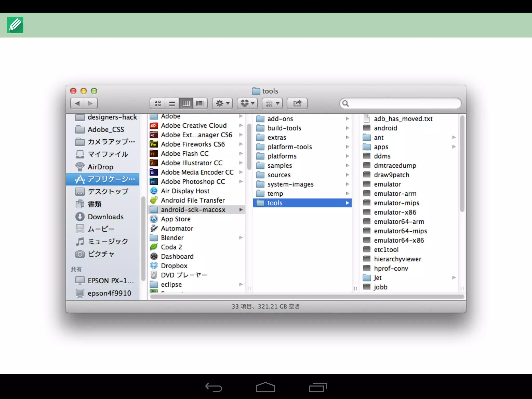
Task: Click the green pencil icon at top
Action: point(15,25)
